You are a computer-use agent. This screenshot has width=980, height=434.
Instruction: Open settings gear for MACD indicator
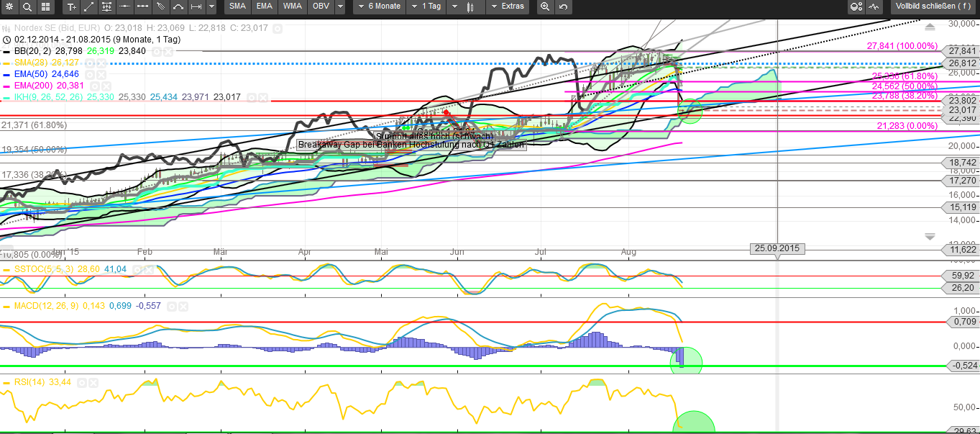click(173, 307)
